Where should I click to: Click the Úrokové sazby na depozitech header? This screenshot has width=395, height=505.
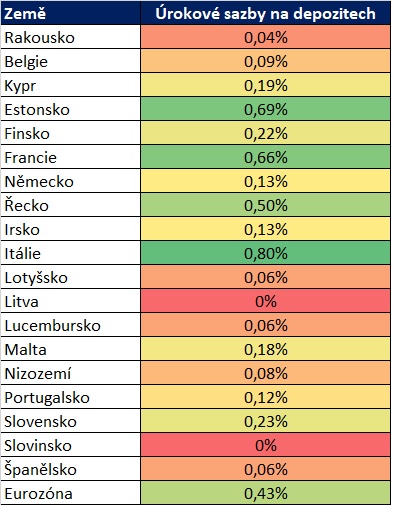265,13
